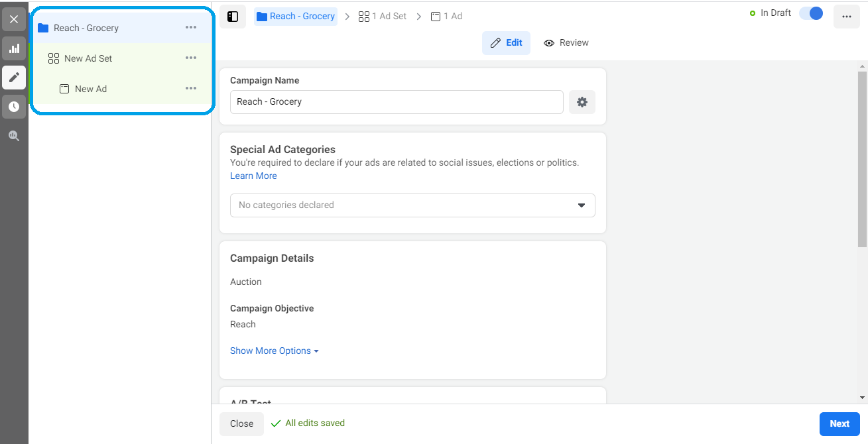Select the pencil edit icon in sidebar

[x=14, y=78]
